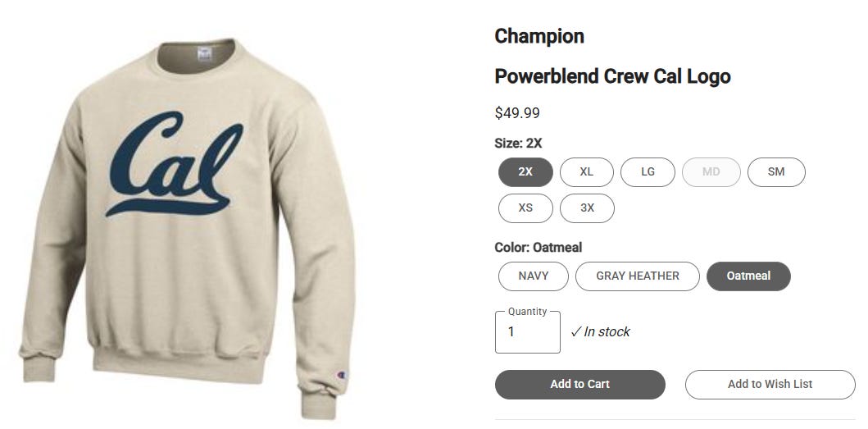868x429 pixels.
Task: Select the greyed-out MD size
Action: pos(711,171)
